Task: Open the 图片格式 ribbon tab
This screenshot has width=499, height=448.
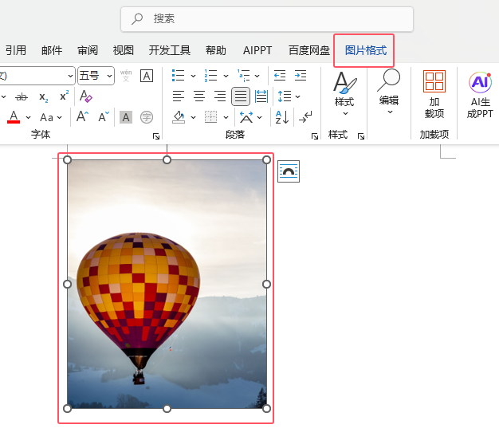Action: 366,50
